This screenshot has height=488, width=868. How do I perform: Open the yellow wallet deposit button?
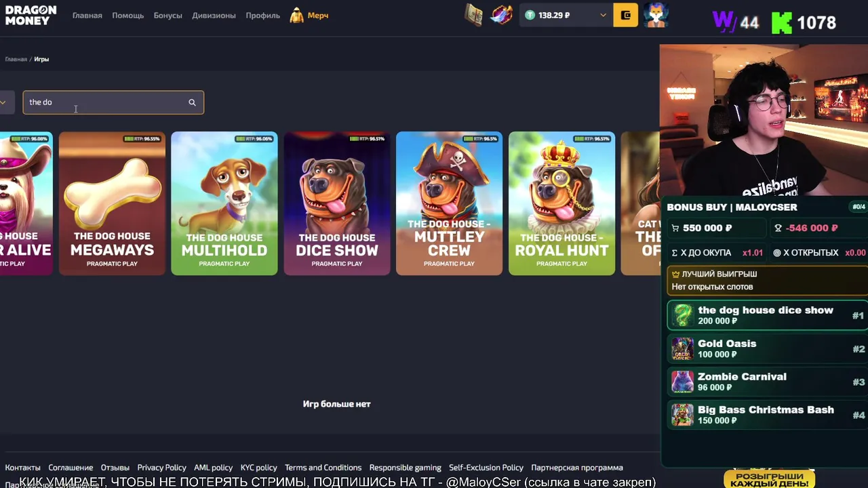click(x=625, y=15)
